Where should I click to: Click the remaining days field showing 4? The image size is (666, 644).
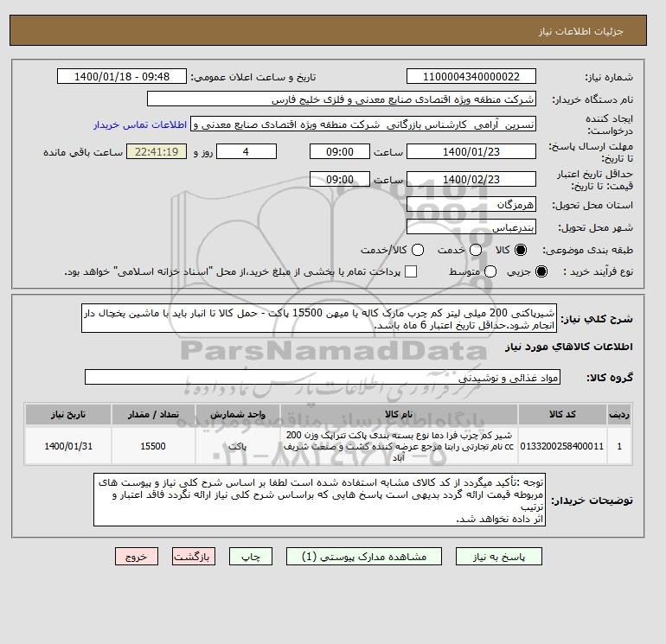tap(247, 151)
